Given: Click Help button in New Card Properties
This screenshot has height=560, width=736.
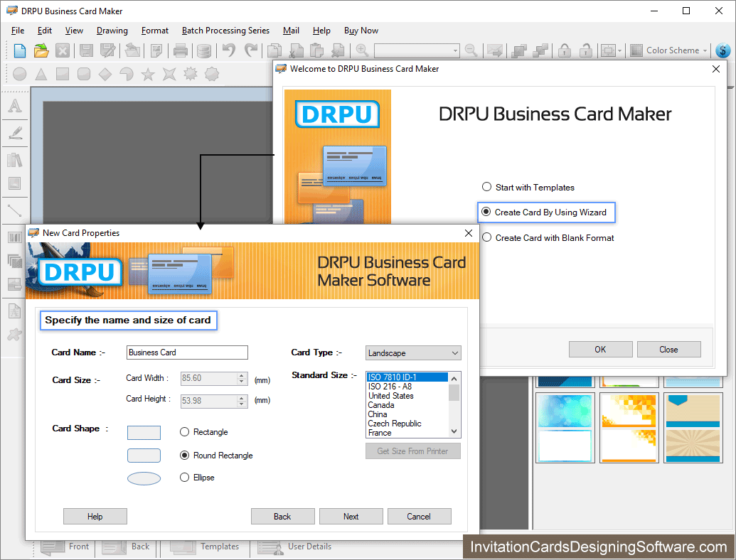Looking at the screenshot, I should 95,517.
